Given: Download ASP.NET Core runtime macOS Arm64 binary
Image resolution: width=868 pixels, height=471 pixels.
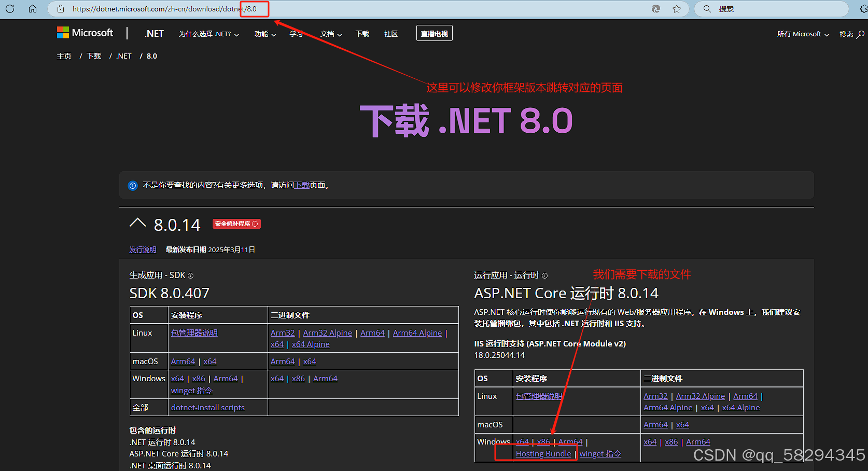Looking at the screenshot, I should pyautogui.click(x=655, y=425).
